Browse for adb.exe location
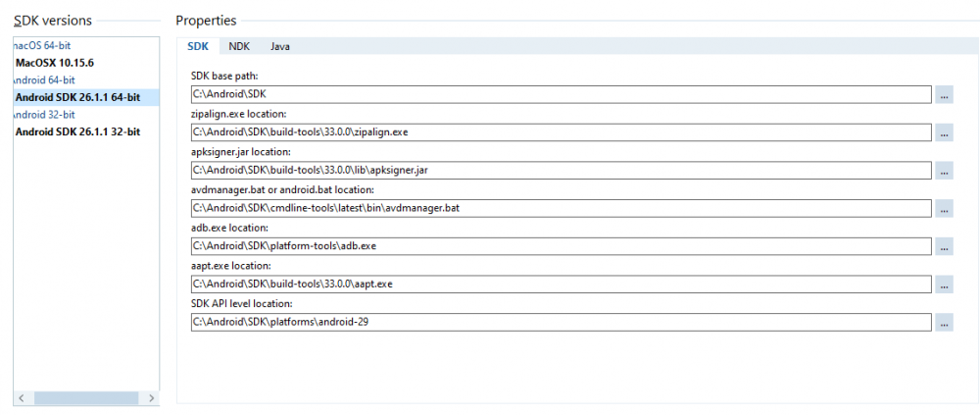Screen dimensions: 980x415 945,246
